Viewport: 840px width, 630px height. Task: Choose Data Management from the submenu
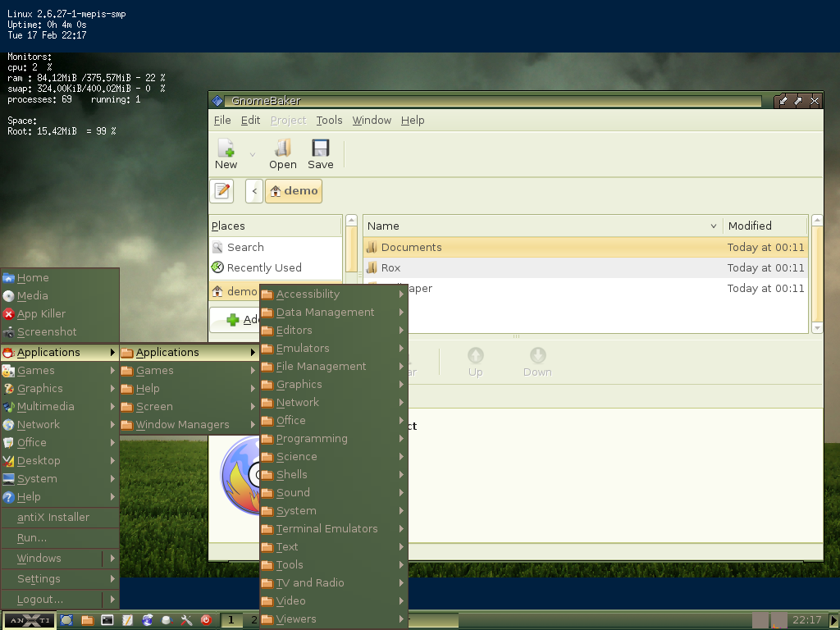click(x=333, y=313)
